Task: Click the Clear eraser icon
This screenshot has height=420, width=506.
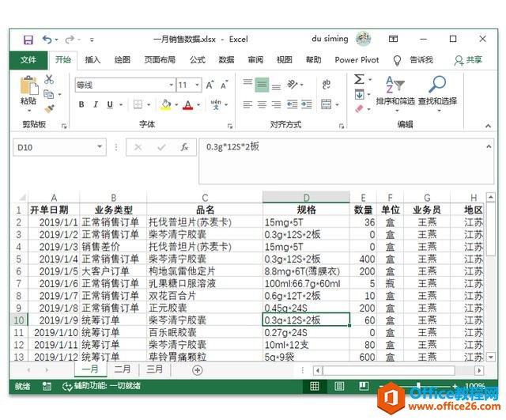Action: pos(359,109)
